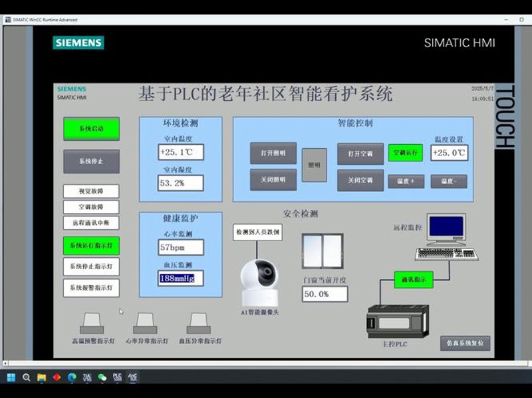Click the 关闭照明 button

273,179
